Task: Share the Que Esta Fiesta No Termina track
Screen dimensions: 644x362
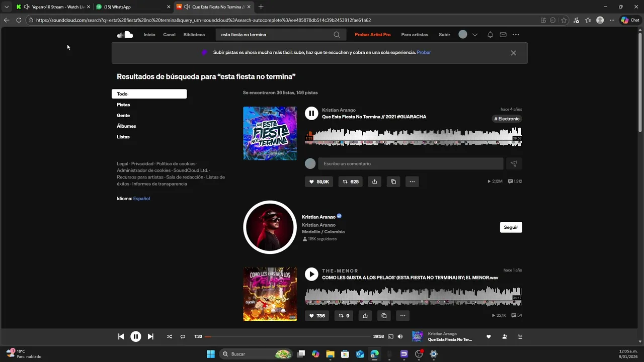Action: pyautogui.click(x=374, y=182)
